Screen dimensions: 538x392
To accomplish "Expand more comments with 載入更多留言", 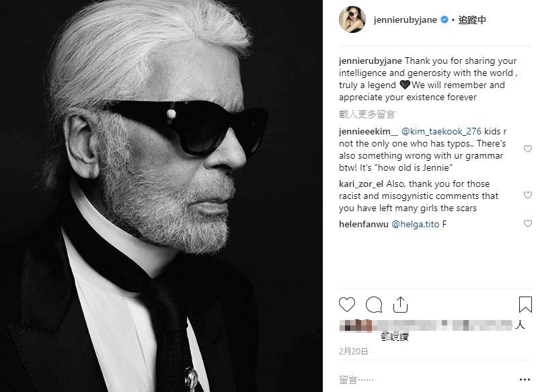I will coord(367,114).
